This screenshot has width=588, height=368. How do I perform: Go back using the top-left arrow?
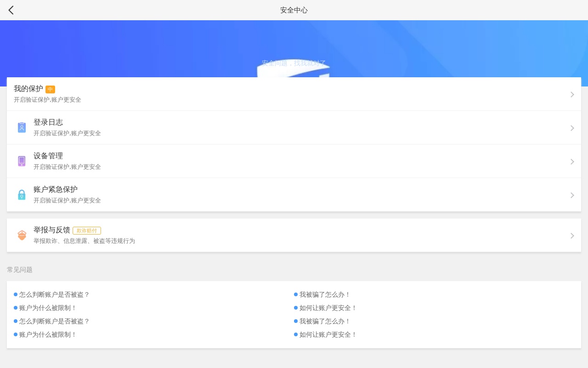click(x=11, y=10)
